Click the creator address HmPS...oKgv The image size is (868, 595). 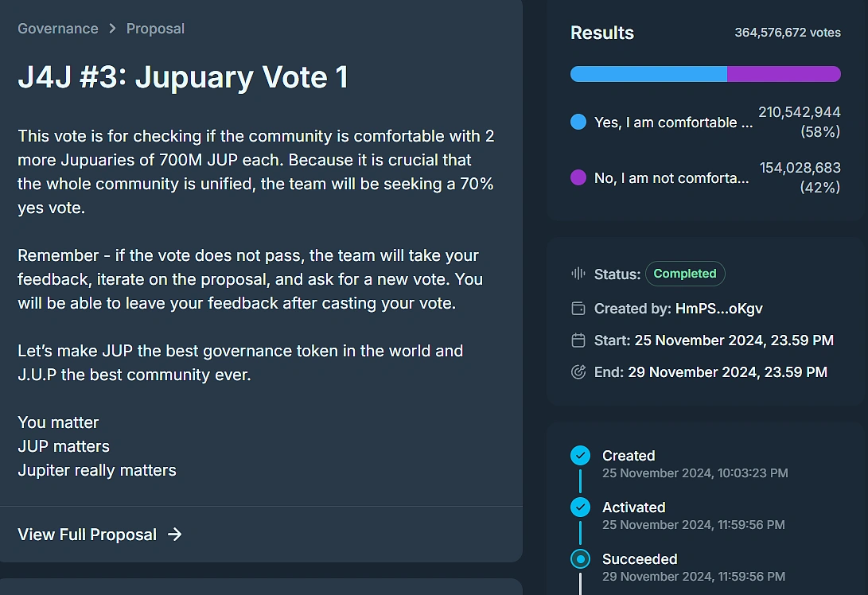tap(719, 309)
